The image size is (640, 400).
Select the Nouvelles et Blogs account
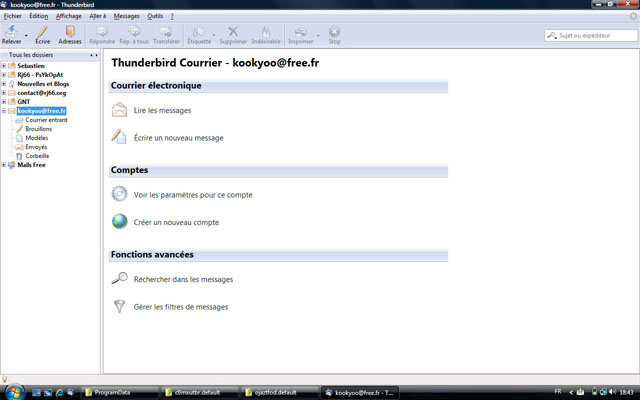(43, 84)
